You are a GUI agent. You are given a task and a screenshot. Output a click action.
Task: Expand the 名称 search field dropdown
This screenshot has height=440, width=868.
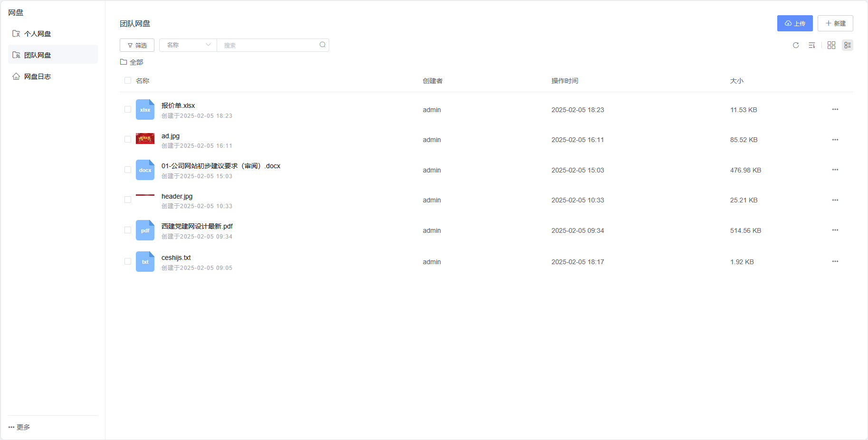pyautogui.click(x=188, y=45)
